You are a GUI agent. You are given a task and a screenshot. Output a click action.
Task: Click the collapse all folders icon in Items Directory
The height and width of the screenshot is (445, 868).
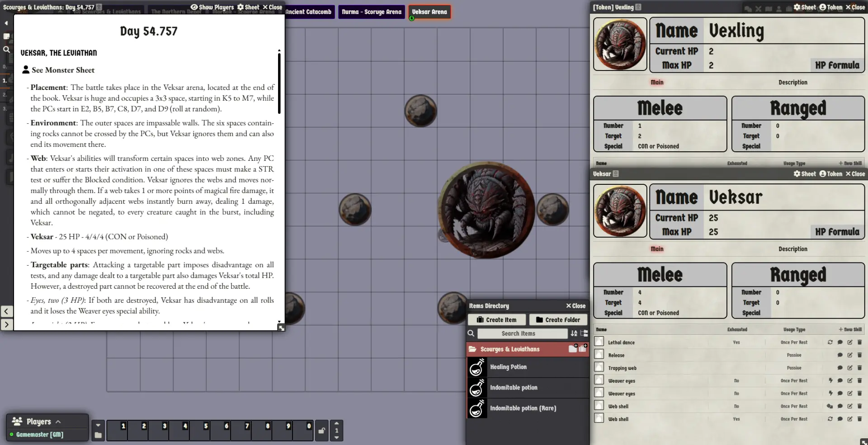(x=584, y=333)
